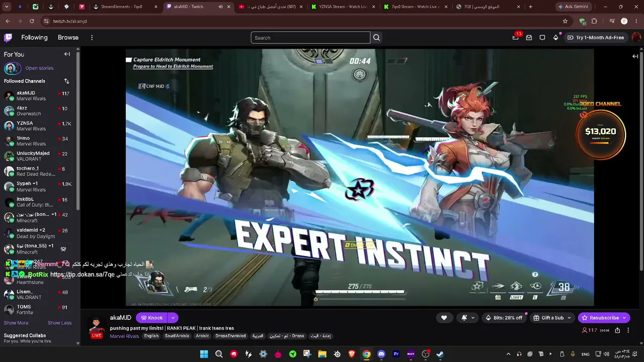Click Try 1-Month Ad-Free button

pyautogui.click(x=596, y=38)
